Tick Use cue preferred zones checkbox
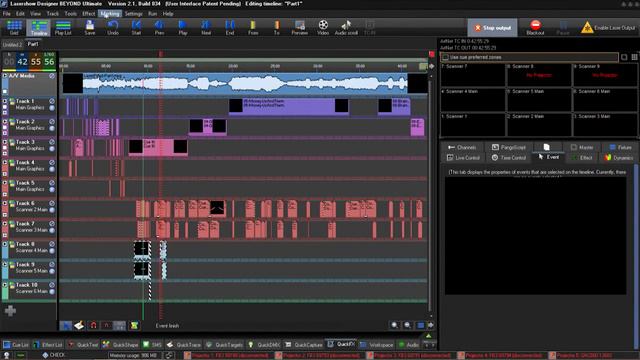This screenshot has height=360, width=640. click(x=445, y=57)
